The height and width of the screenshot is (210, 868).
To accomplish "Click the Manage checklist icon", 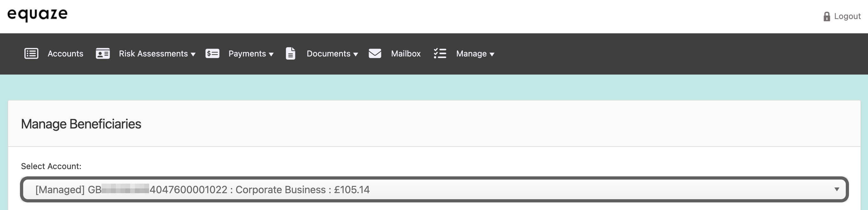I will point(440,54).
